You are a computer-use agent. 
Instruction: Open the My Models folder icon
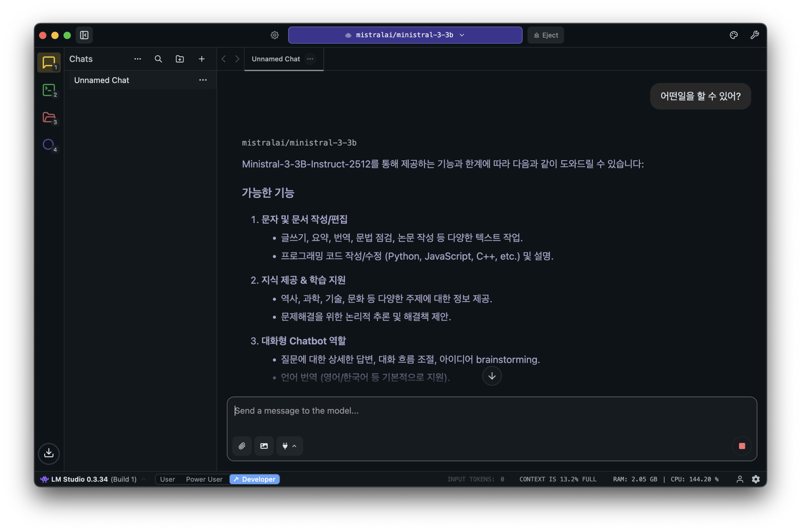[49, 118]
